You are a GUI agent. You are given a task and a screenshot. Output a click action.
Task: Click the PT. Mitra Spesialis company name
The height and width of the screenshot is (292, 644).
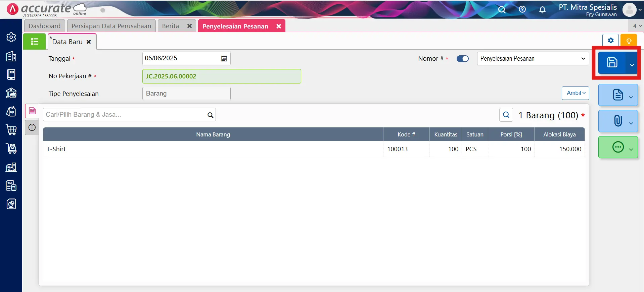588,7
